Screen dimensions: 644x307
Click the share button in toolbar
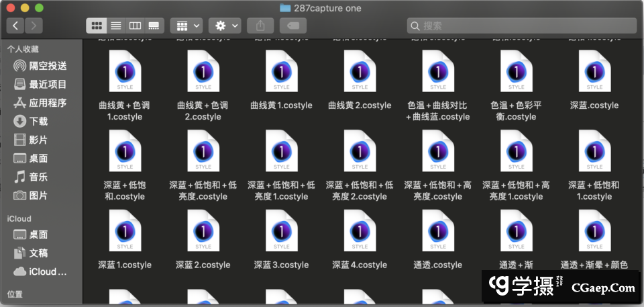260,26
